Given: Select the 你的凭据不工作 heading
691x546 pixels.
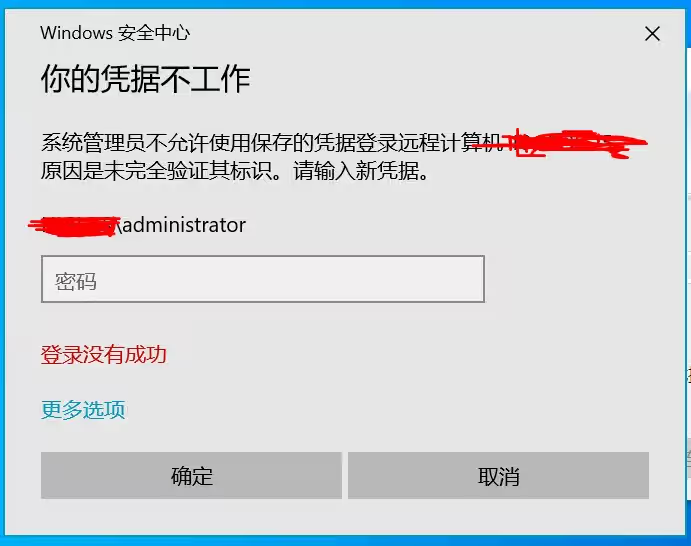Looking at the screenshot, I should (x=146, y=79).
